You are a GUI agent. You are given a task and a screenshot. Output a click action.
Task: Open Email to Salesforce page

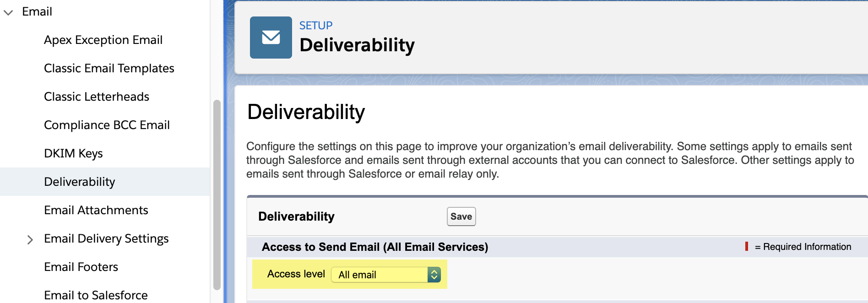[x=96, y=295]
